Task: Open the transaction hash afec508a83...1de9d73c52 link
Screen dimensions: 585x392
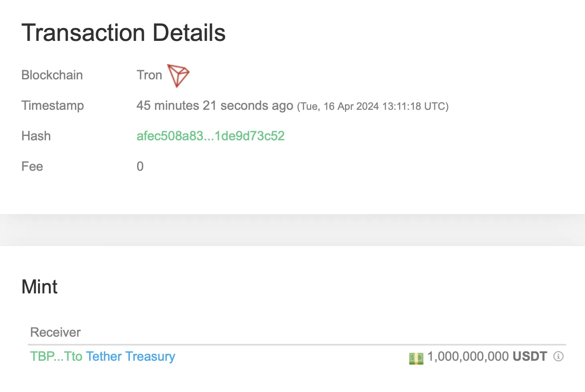Action: pyautogui.click(x=210, y=136)
